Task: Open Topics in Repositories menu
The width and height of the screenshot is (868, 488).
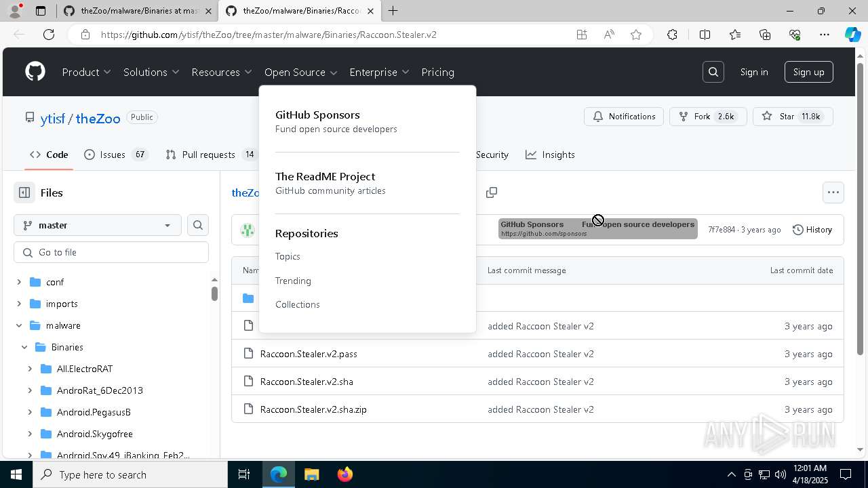Action: point(288,256)
